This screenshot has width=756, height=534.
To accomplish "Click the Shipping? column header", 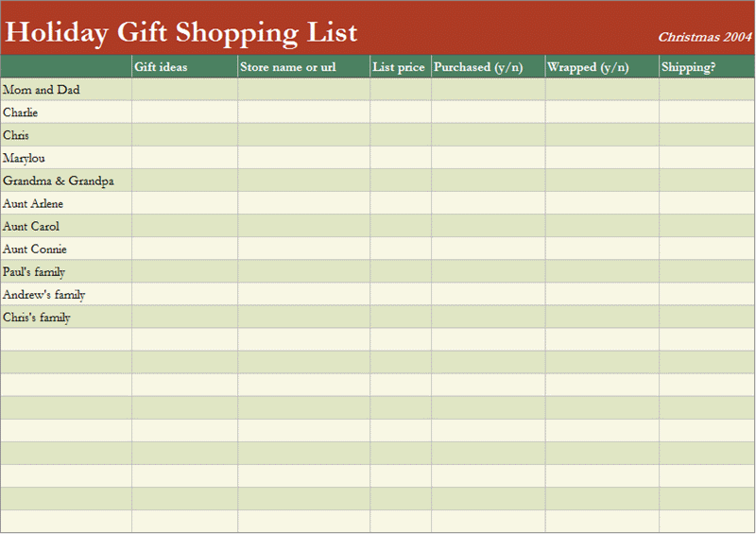I will 707,67.
